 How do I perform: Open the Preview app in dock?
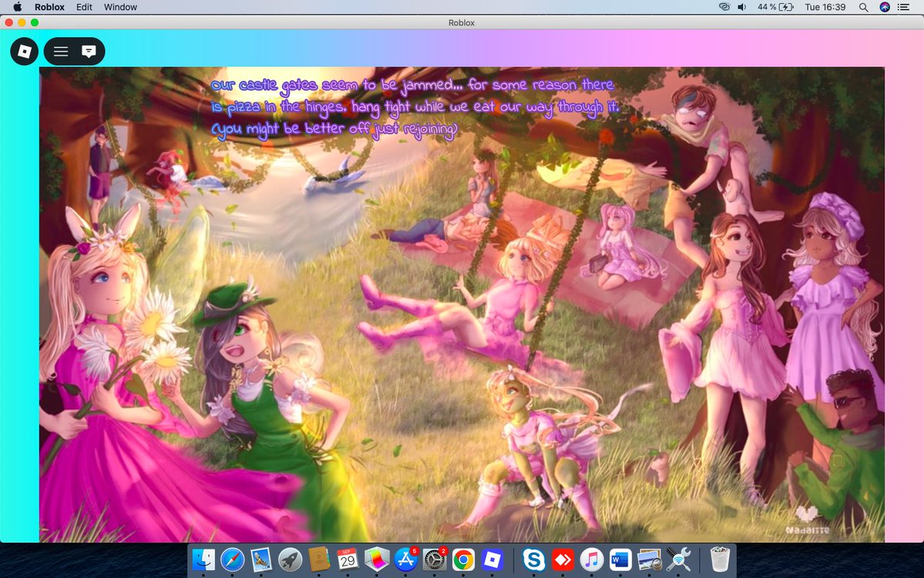click(649, 560)
